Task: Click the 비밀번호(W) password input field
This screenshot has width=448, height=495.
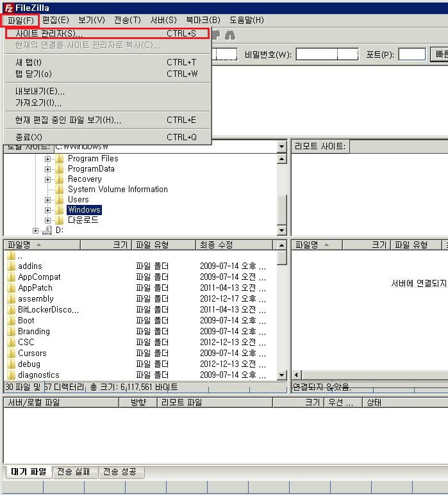Action: [x=326, y=54]
